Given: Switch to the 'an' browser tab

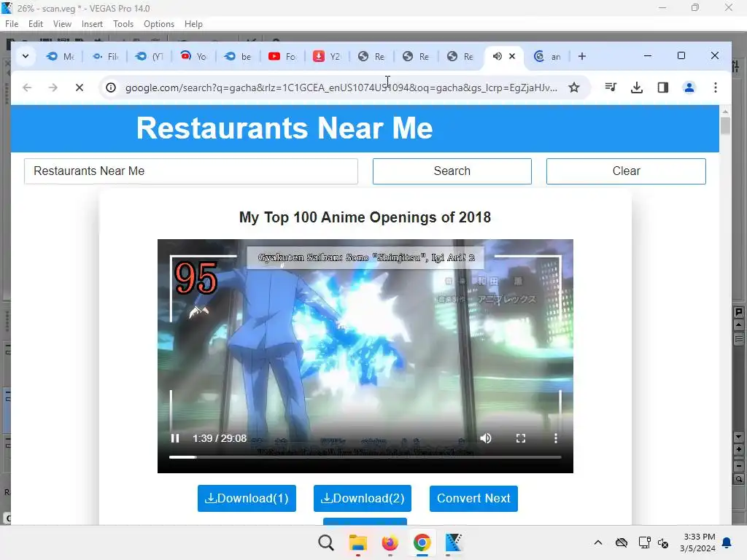Looking at the screenshot, I should click(x=548, y=56).
